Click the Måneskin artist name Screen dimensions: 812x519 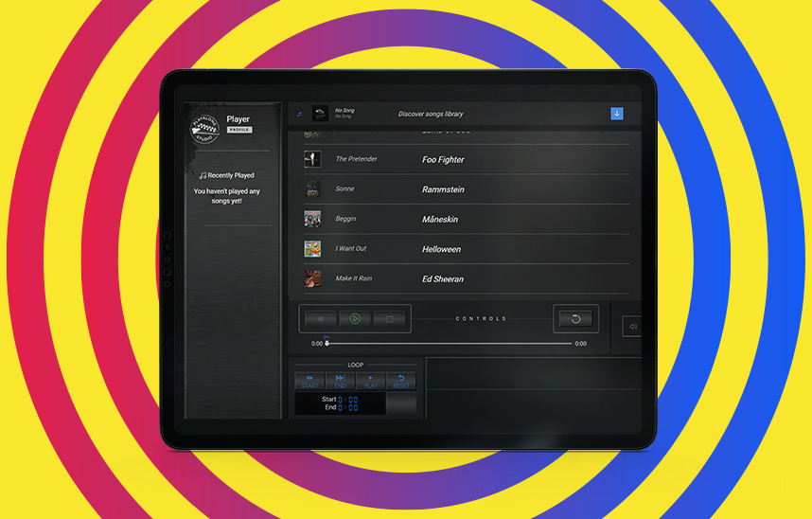click(440, 220)
